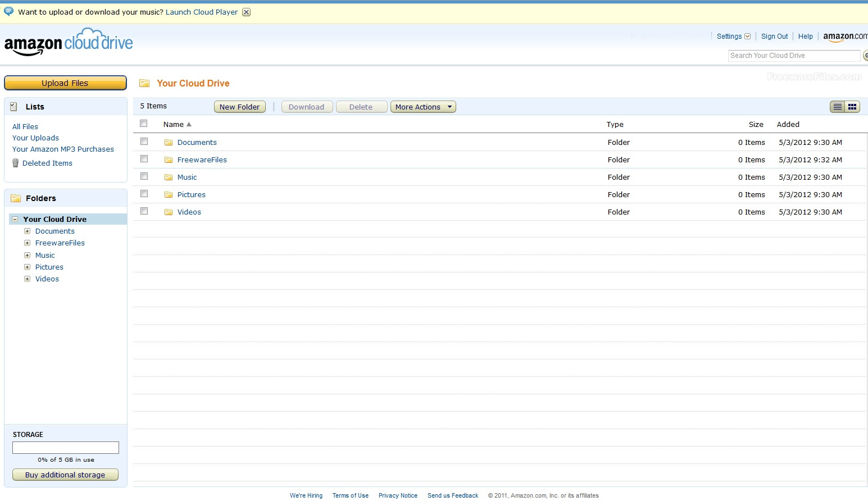The width and height of the screenshot is (868, 501).
Task: Click the Sign Out link
Action: click(775, 37)
